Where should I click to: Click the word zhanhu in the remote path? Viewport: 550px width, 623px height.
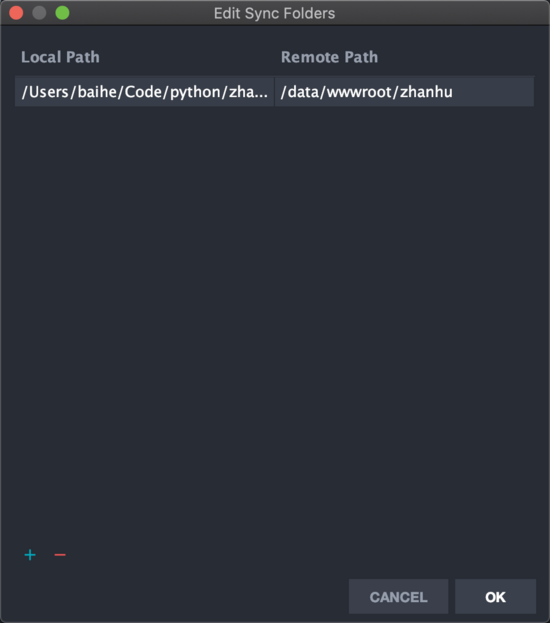[x=426, y=92]
